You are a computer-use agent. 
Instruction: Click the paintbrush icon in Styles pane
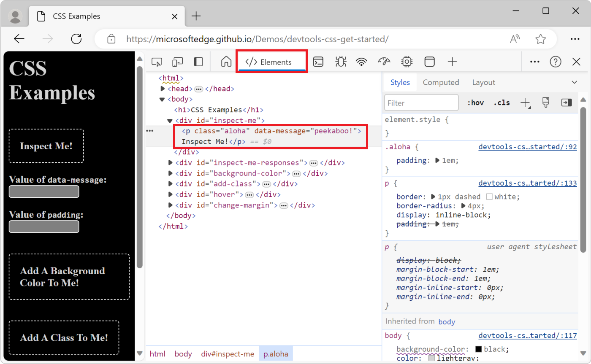(x=545, y=102)
